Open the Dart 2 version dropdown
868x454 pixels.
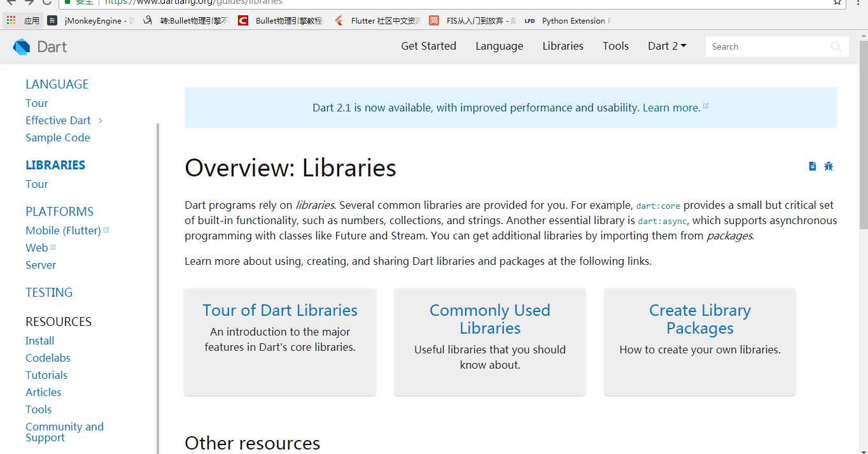click(x=667, y=46)
